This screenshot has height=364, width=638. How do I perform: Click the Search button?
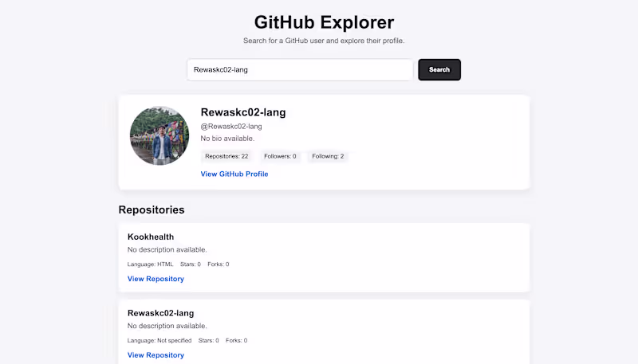[439, 70]
